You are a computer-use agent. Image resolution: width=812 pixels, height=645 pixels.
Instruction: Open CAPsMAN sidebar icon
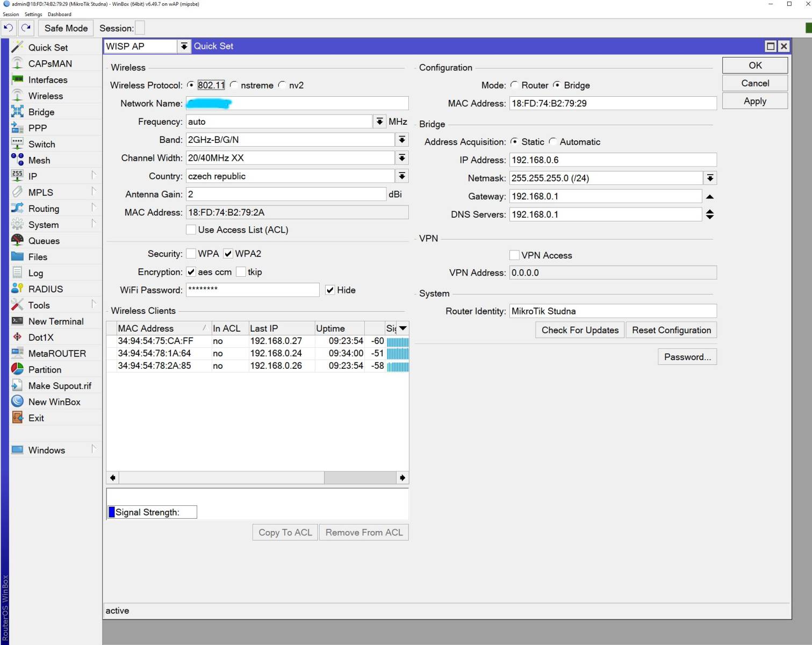pyautogui.click(x=17, y=63)
